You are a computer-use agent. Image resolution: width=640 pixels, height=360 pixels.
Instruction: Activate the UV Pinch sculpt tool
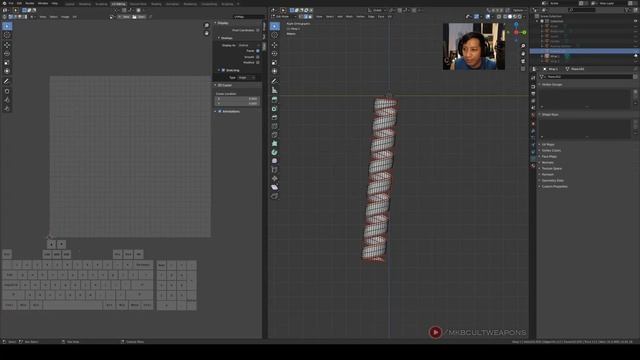(7, 109)
